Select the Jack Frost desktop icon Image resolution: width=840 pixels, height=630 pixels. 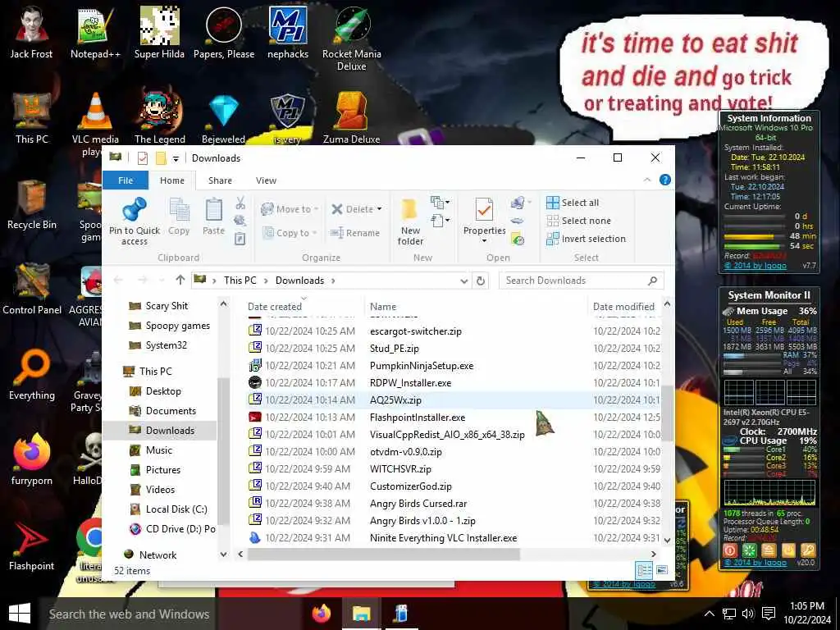coord(31,33)
